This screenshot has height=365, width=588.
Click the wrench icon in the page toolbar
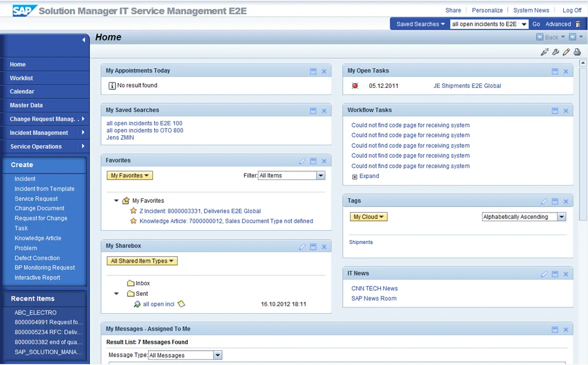tap(556, 52)
